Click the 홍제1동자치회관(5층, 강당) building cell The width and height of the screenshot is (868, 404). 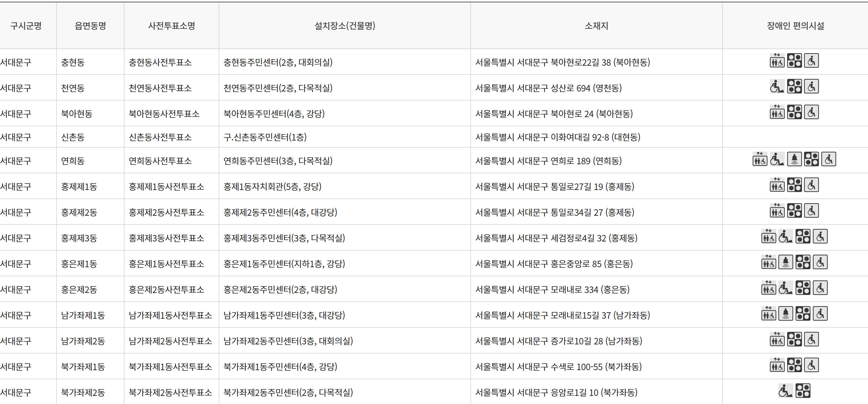click(272, 187)
